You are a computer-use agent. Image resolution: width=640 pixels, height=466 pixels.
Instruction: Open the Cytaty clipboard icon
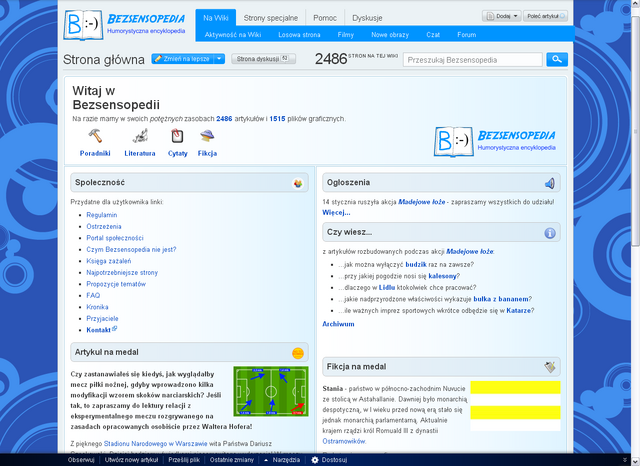177,136
